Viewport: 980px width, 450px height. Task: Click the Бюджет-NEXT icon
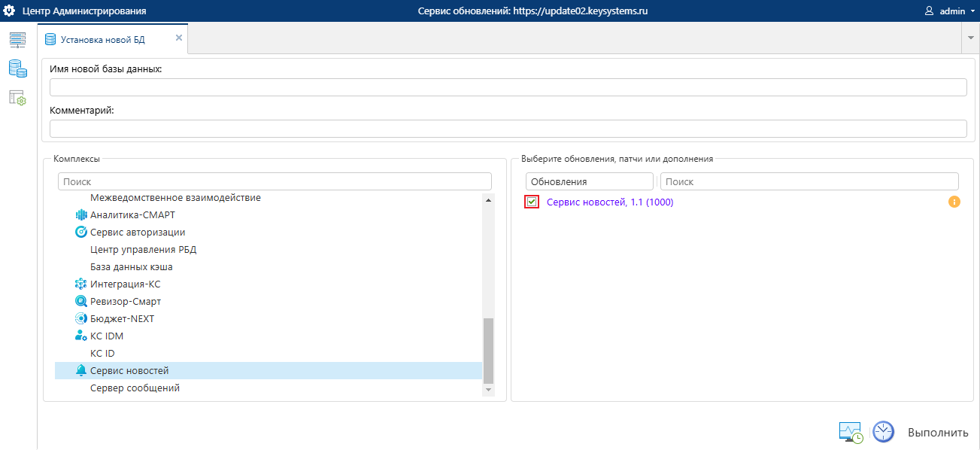[x=81, y=319]
